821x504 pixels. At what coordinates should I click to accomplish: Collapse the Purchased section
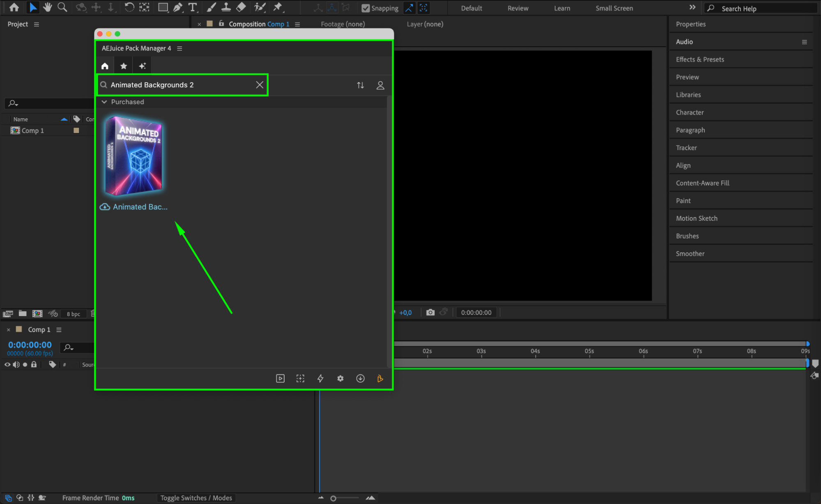coord(104,102)
